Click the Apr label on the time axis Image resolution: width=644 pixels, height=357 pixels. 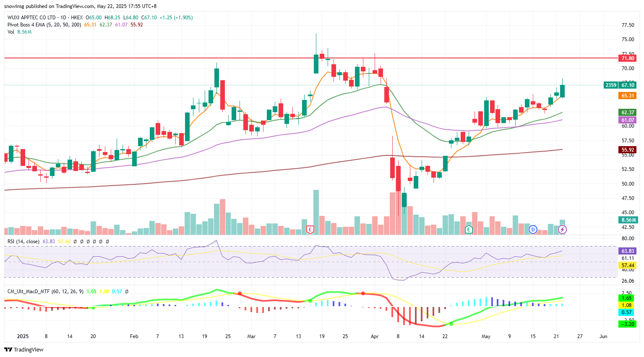[375, 336]
